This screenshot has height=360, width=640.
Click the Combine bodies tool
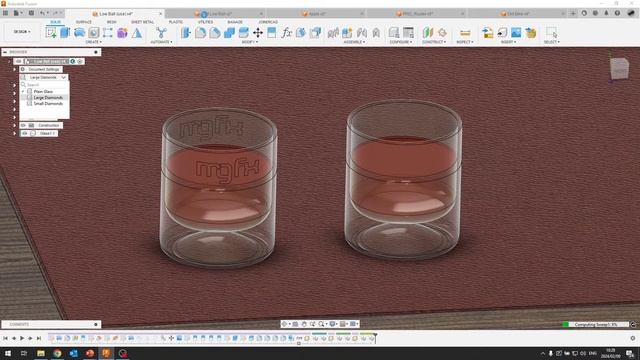pos(229,33)
